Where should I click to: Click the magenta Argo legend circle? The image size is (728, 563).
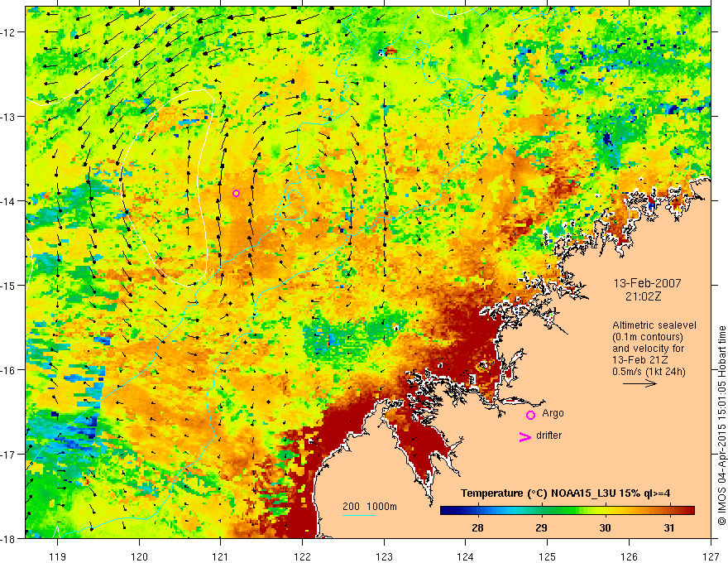tap(530, 415)
